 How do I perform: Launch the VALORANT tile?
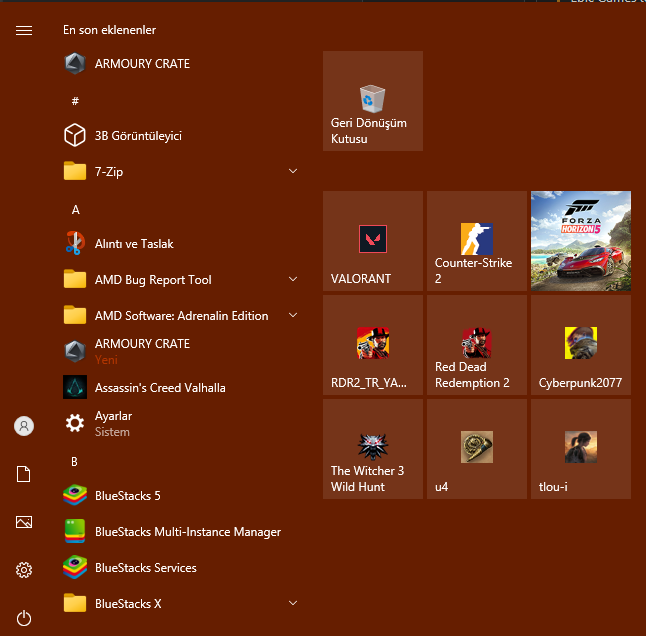point(373,241)
